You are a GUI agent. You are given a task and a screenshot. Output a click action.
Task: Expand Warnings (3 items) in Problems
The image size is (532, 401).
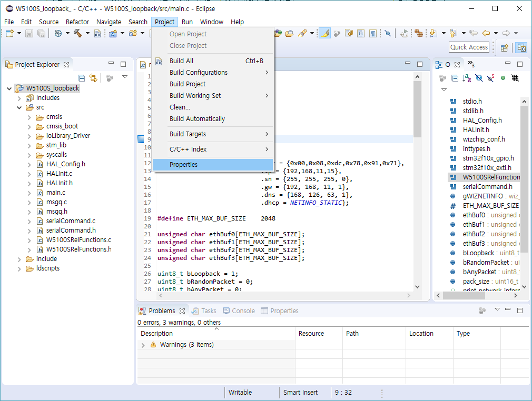143,345
